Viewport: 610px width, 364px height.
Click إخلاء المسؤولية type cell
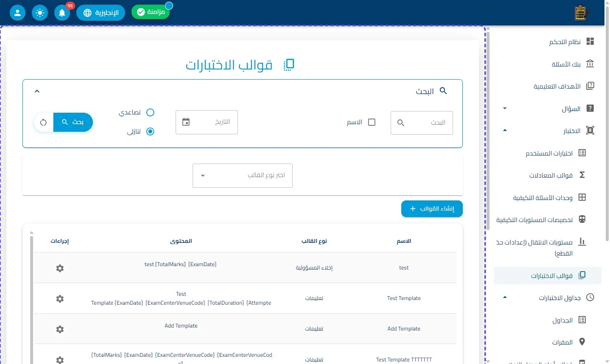click(x=314, y=268)
